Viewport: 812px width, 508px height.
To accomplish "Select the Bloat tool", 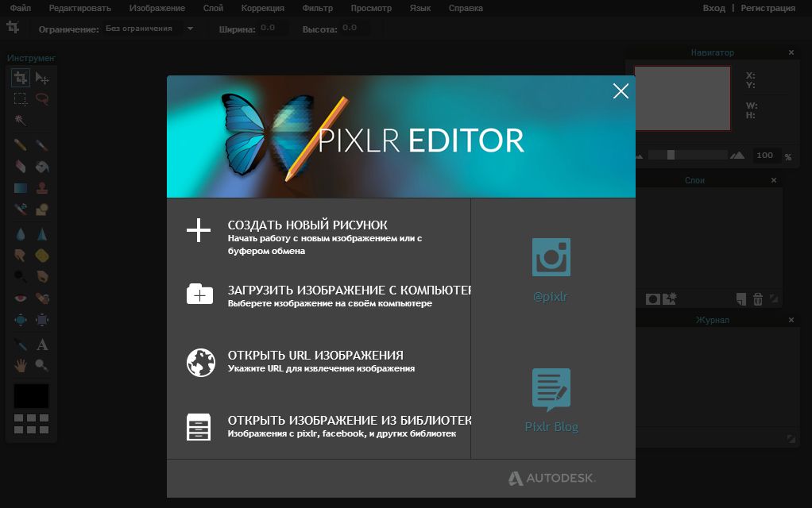I will pos(20,320).
